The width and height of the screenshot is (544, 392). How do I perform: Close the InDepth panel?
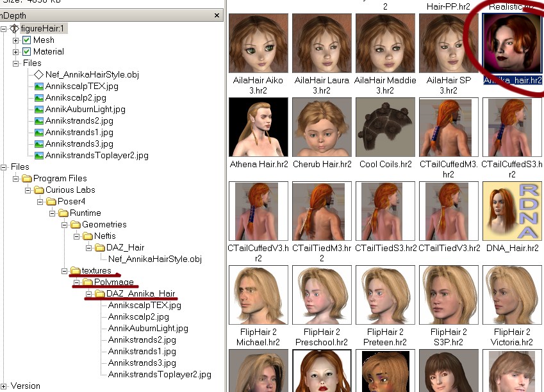(x=217, y=15)
